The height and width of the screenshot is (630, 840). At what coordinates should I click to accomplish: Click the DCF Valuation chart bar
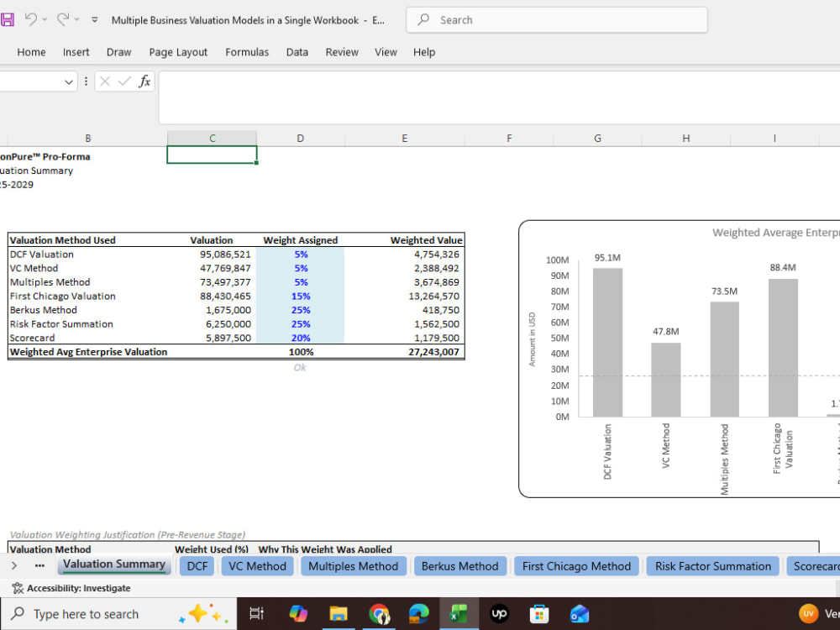607,343
